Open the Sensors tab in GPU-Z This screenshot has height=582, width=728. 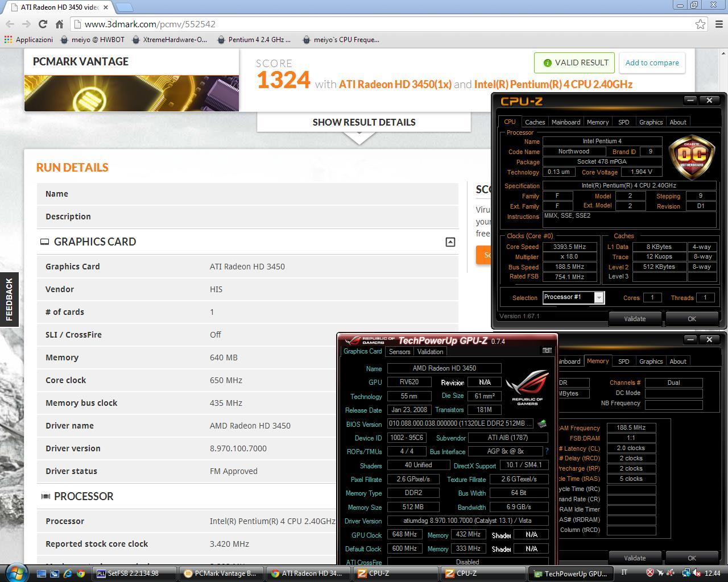click(399, 352)
